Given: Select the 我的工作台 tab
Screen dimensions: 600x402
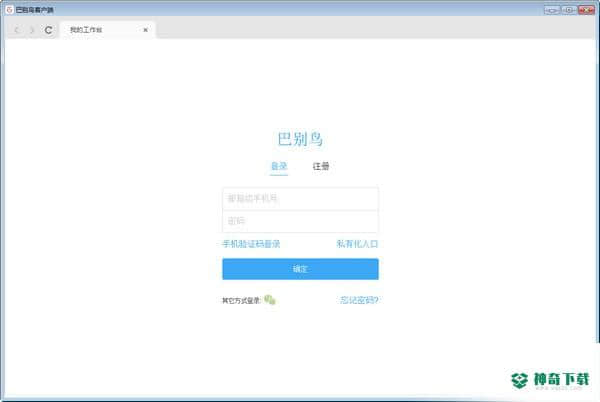Looking at the screenshot, I should [108, 30].
